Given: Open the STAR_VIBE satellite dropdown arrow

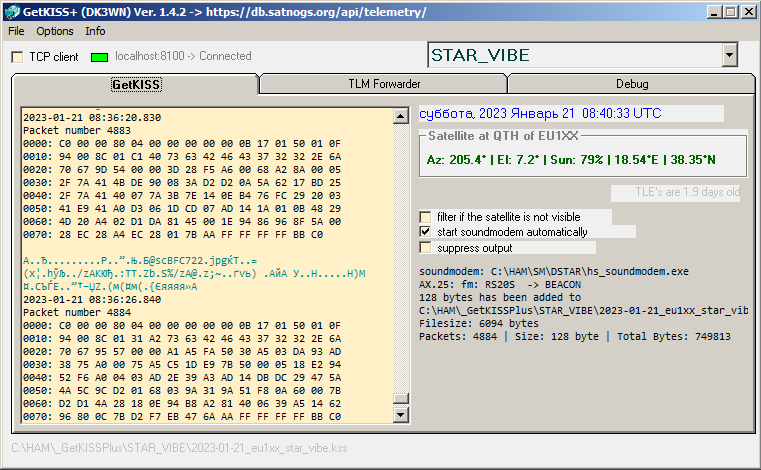Looking at the screenshot, I should [729, 55].
